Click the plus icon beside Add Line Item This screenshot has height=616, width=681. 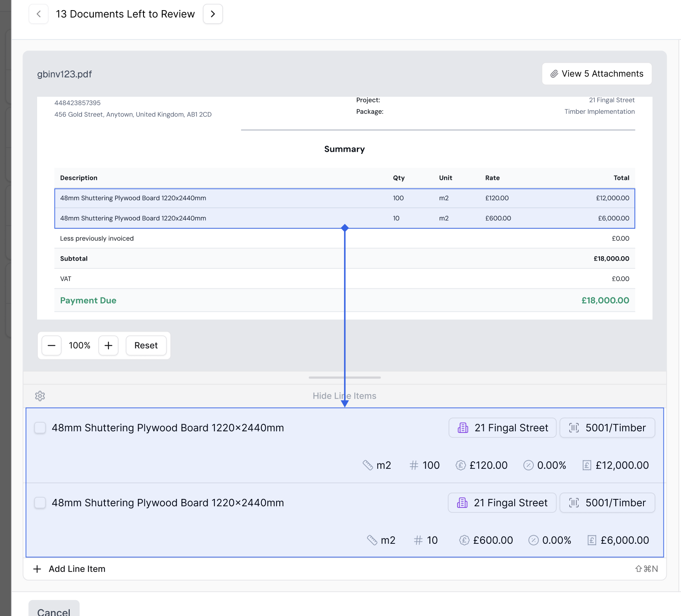click(x=37, y=569)
